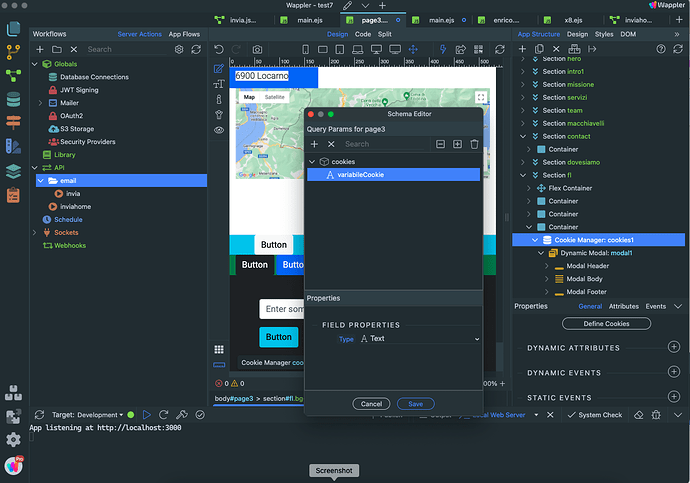
Task: Toggle map fullscreen control
Action: point(481,97)
